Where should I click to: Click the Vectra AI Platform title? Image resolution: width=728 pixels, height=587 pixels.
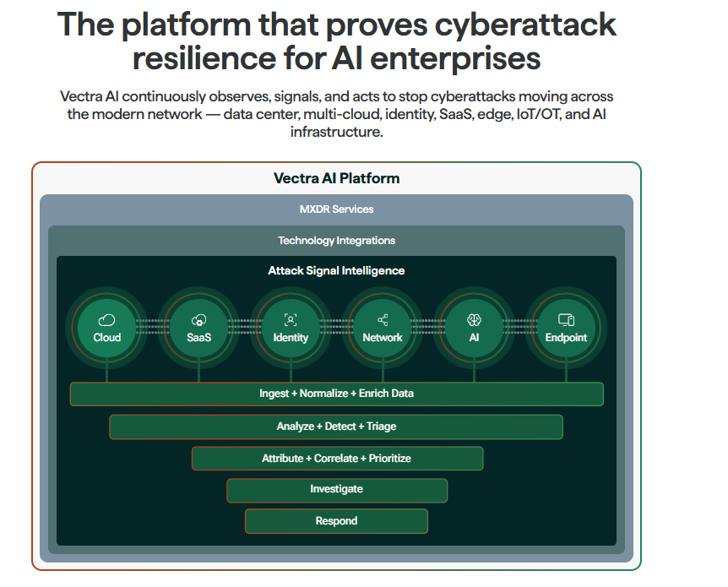coord(337,178)
